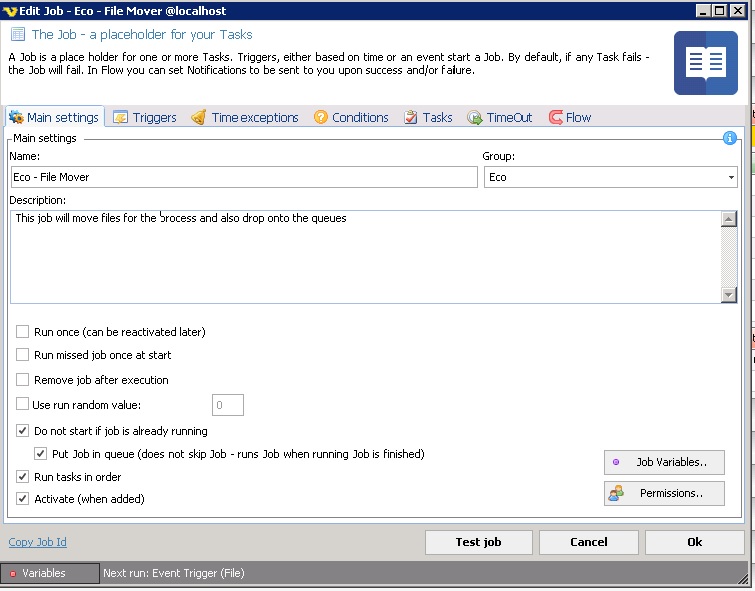Click the large book help icon
The height and width of the screenshot is (591, 755).
[705, 63]
